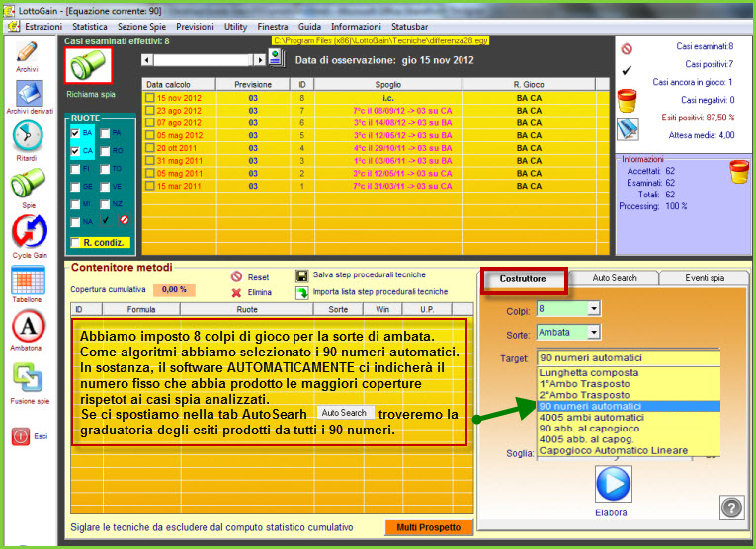Click the Elimina label
The height and width of the screenshot is (549, 756).
click(259, 292)
